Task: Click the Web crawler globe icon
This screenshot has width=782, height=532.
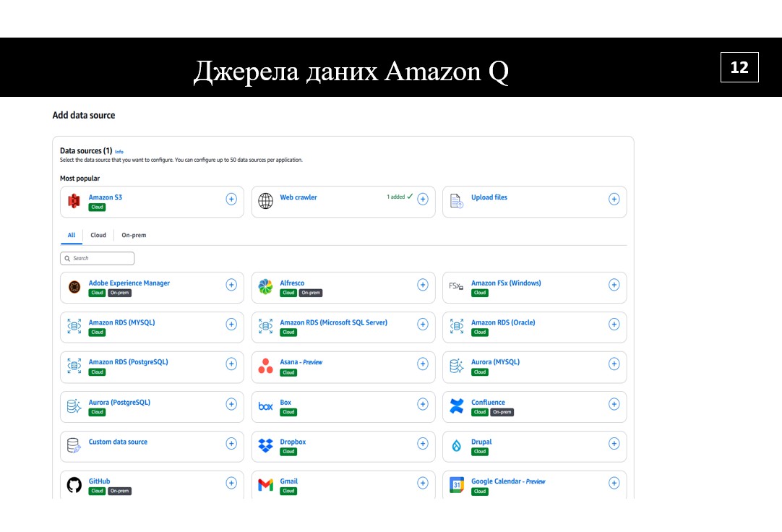Action: pos(265,201)
